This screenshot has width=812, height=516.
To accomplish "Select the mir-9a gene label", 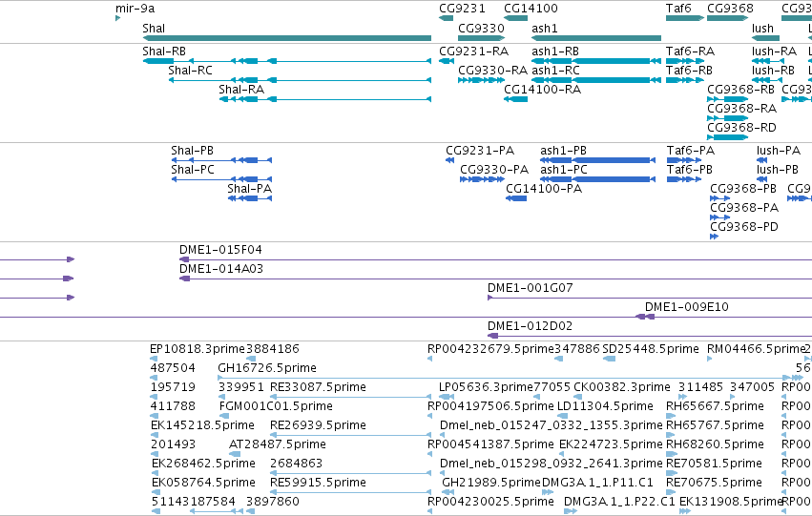I will tap(135, 9).
